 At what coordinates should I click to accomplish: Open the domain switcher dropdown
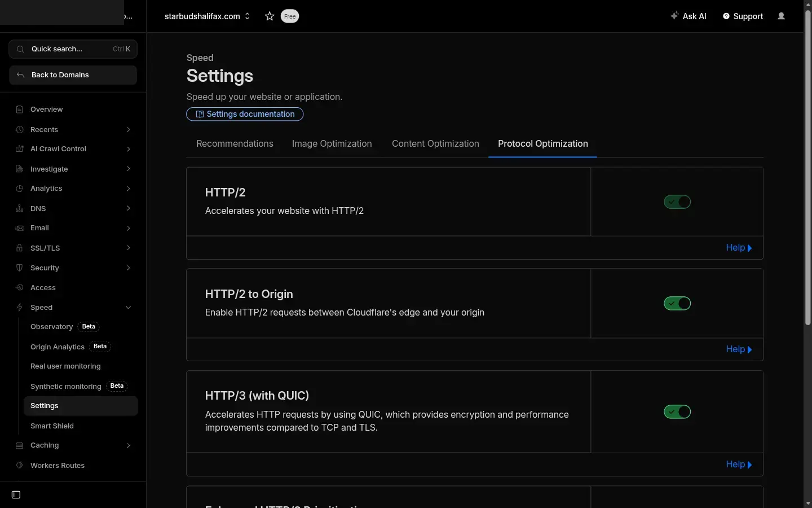pos(247,16)
